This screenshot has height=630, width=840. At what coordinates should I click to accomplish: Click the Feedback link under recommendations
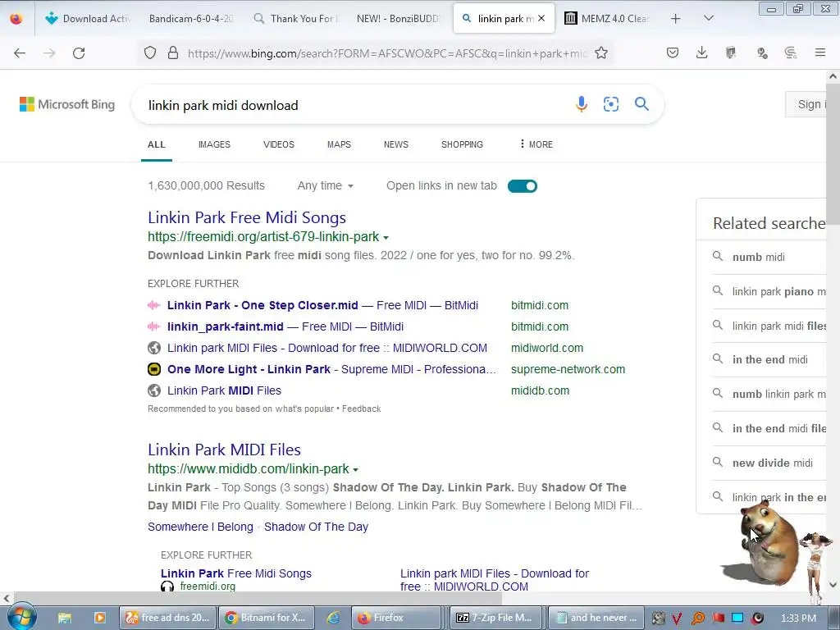click(x=362, y=409)
